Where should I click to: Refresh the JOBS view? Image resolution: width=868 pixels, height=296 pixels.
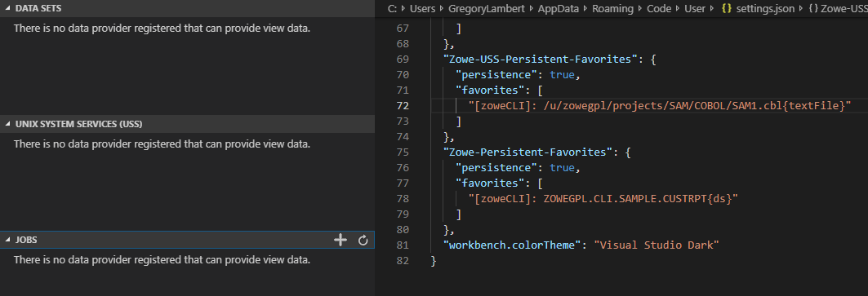click(363, 240)
